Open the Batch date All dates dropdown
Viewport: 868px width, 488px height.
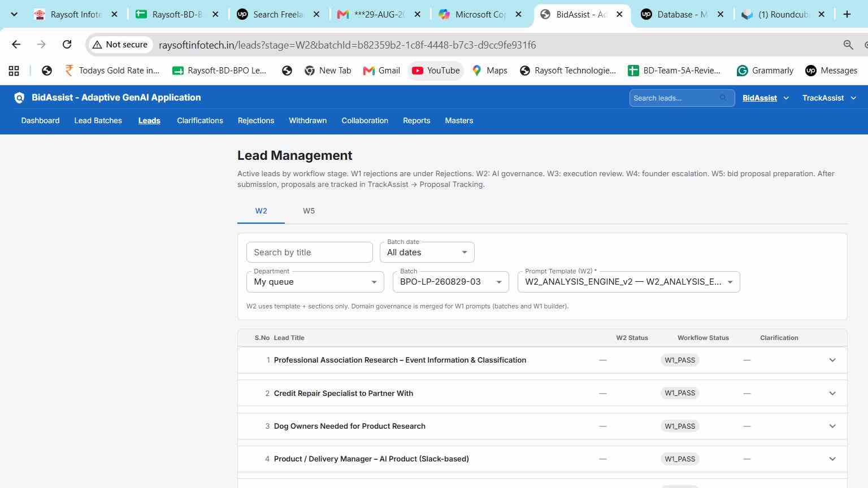pos(427,252)
